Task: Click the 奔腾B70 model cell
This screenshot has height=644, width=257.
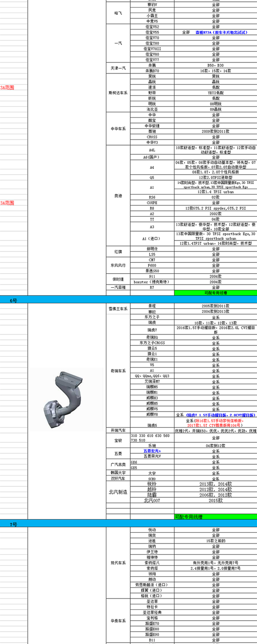Action: click(152, 71)
